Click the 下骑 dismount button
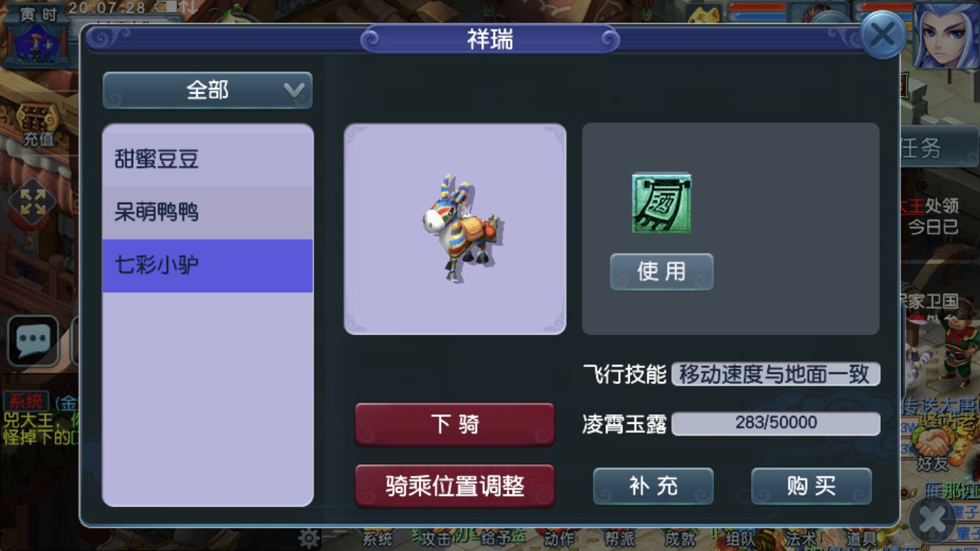The height and width of the screenshot is (551, 980). (455, 424)
